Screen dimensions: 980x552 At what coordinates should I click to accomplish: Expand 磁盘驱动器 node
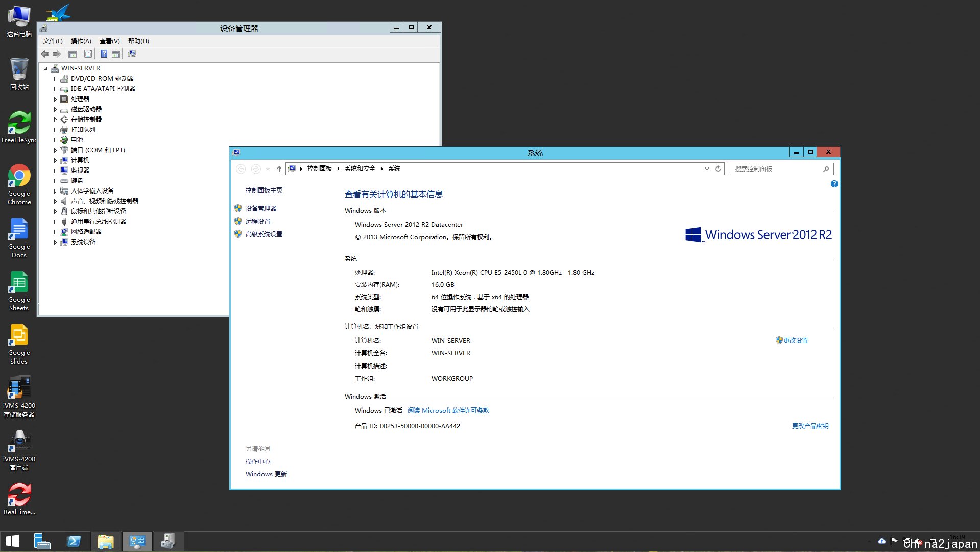(x=55, y=109)
